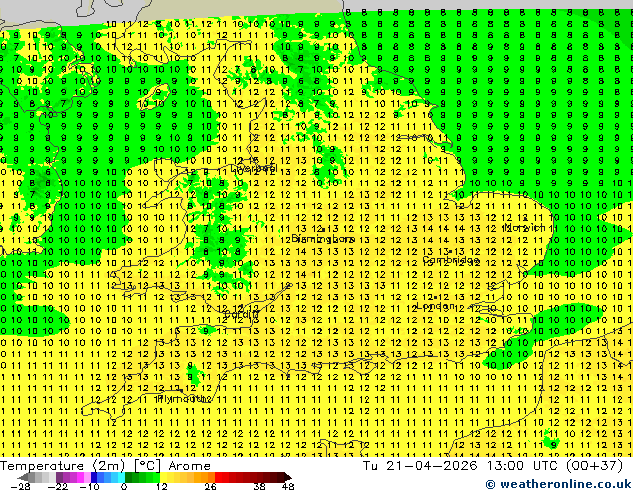The width and height of the screenshot is (634, 490).
Task: Click the 'Tu 21-04-2026' forecast date
Action: 420,466
